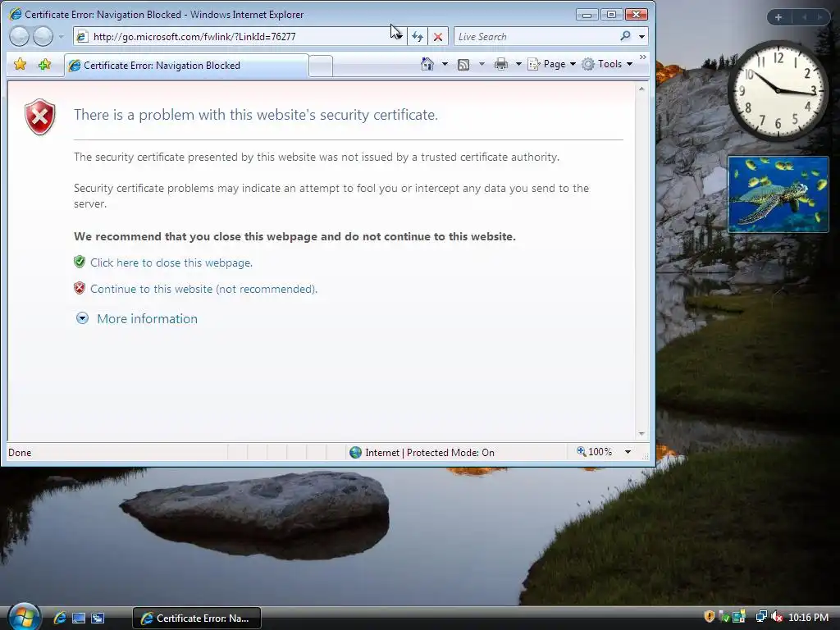Open the Page menu
The width and height of the screenshot is (840, 630).
click(552, 64)
